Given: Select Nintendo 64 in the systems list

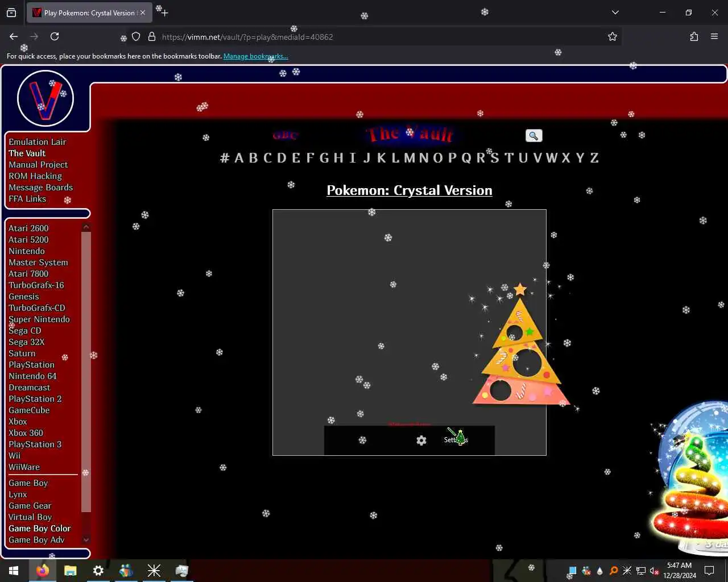Looking at the screenshot, I should 32,376.
